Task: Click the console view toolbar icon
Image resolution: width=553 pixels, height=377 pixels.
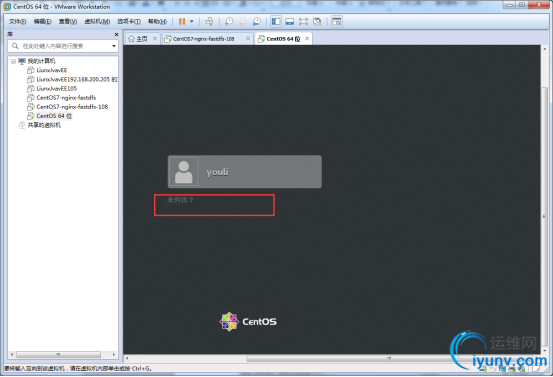Action: [x=337, y=22]
